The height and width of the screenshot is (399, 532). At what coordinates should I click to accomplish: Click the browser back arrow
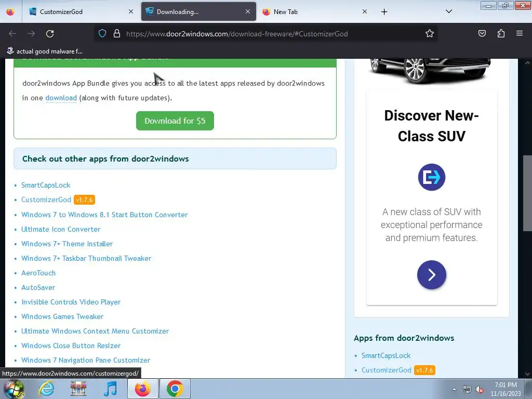(x=12, y=34)
